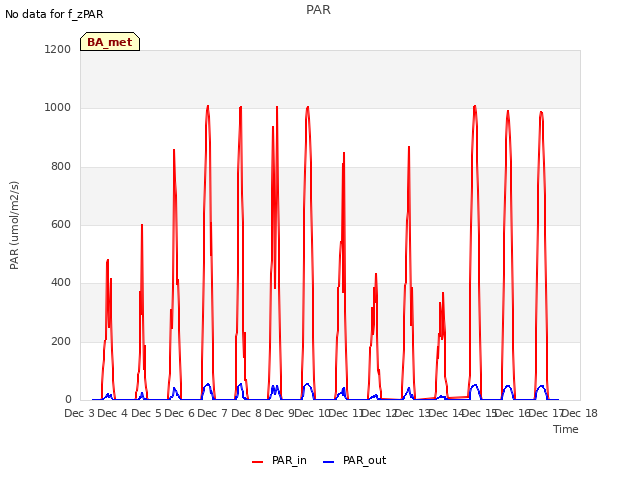Viewport: 640px width, 480px height.
Task: Click the Dec 8 x-axis label
Action: (246, 413)
